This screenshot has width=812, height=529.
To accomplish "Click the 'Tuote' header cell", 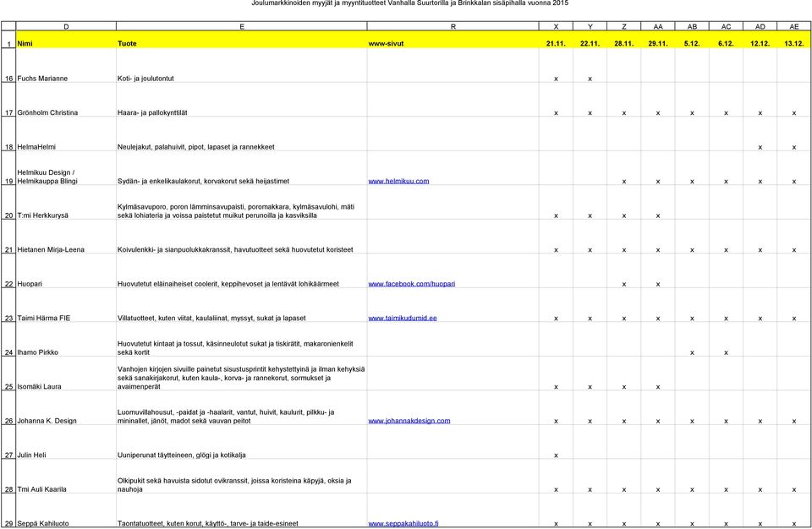I will coord(242,40).
